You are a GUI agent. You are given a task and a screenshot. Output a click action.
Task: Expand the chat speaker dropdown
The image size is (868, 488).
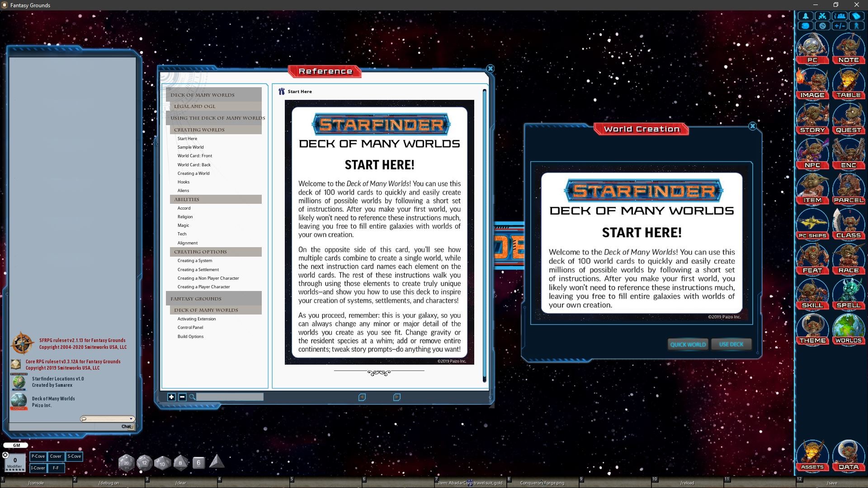tap(132, 418)
